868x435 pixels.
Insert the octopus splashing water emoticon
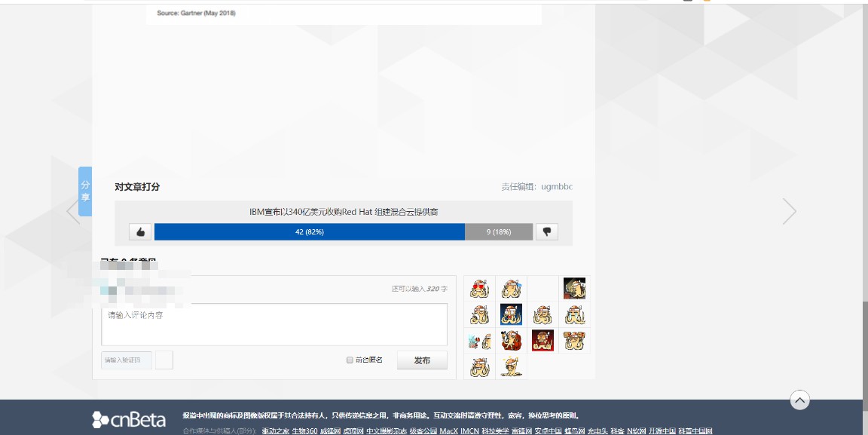pyautogui.click(x=479, y=340)
